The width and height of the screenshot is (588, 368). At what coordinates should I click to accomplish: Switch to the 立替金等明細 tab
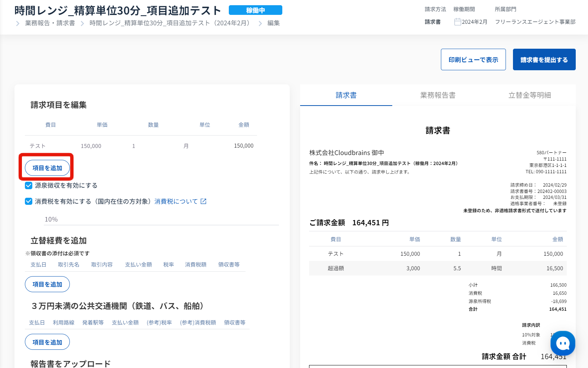coord(529,96)
